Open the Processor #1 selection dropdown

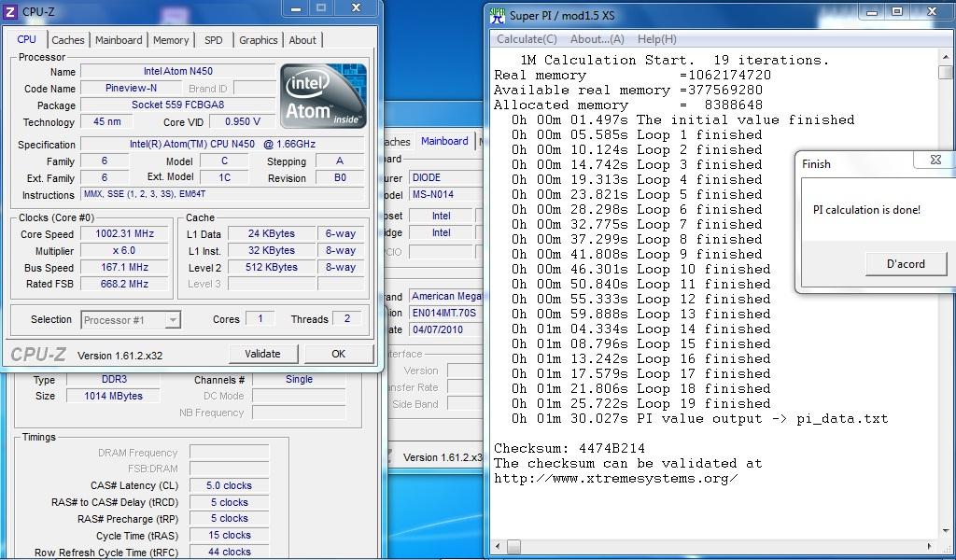pyautogui.click(x=173, y=320)
